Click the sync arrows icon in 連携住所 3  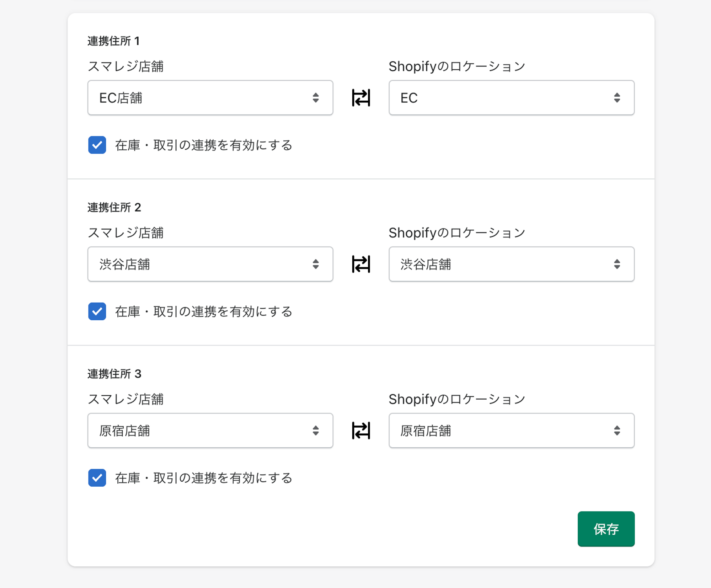[361, 431]
